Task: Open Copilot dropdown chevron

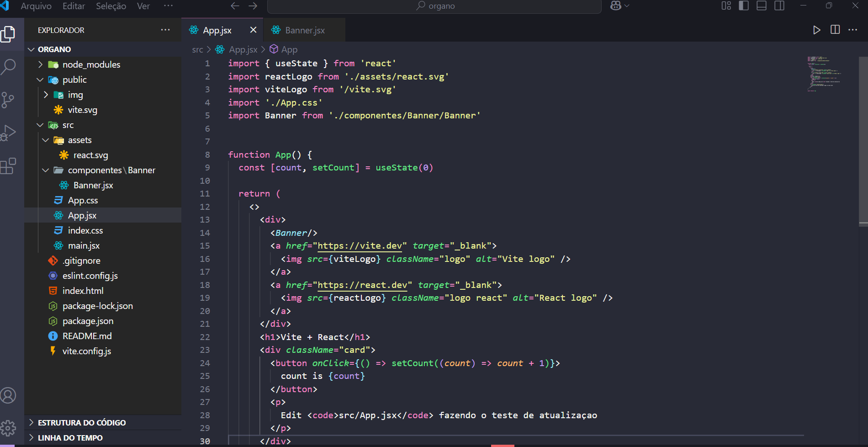Action: pyautogui.click(x=627, y=6)
